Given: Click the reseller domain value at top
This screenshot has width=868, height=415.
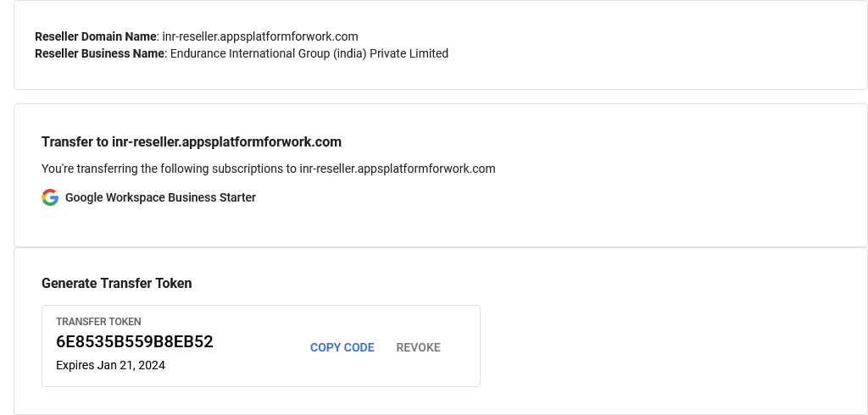Looking at the screenshot, I should 260,36.
